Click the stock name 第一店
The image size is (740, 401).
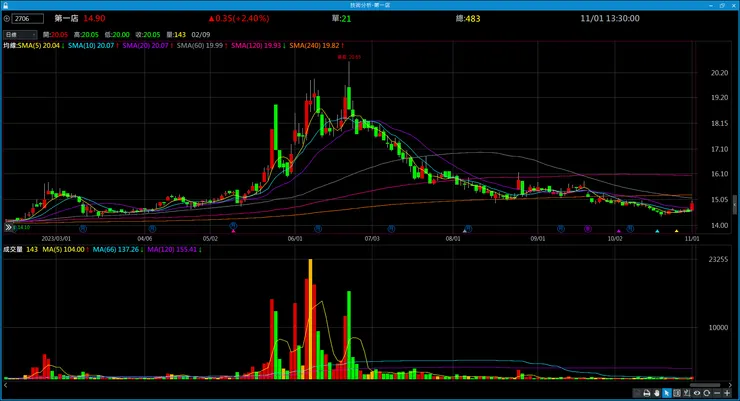66,18
